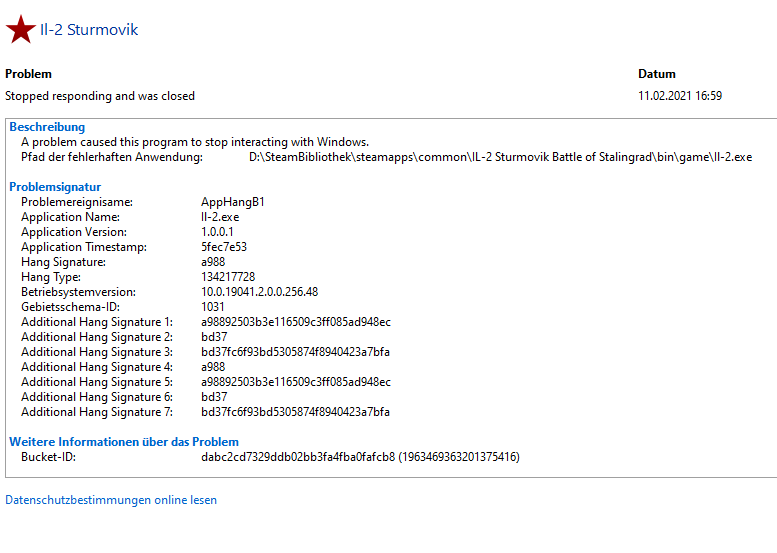Select the Beschreibung section heading
The width and height of the screenshot is (777, 553).
(47, 127)
